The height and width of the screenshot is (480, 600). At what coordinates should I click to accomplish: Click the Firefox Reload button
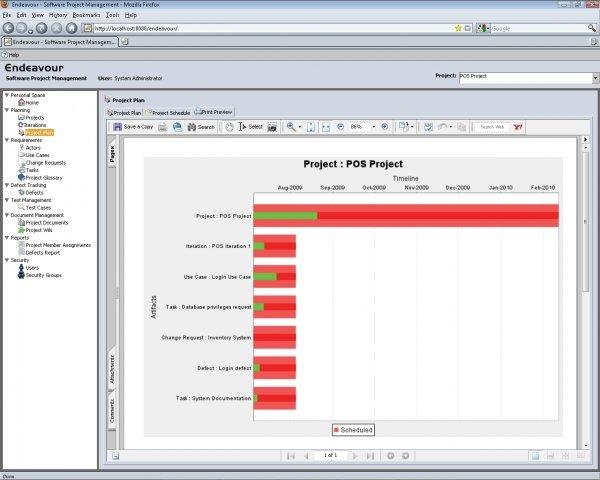click(x=41, y=28)
